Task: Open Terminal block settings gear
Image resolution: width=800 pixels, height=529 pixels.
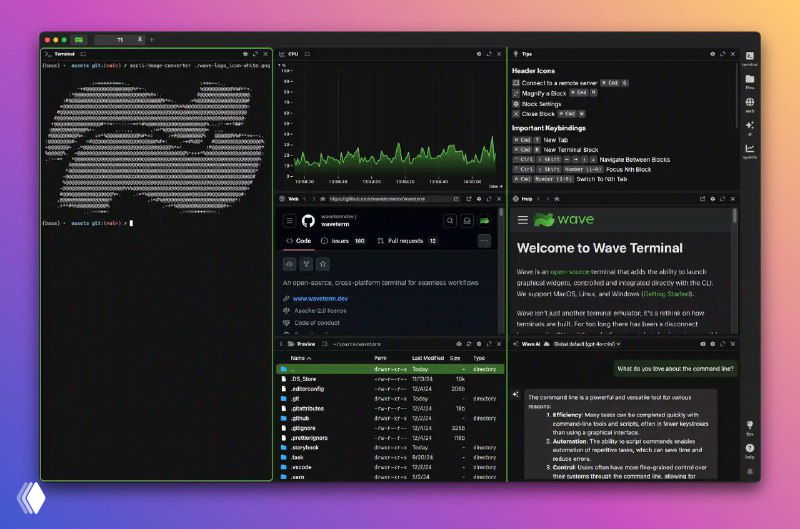Action: pyautogui.click(x=245, y=54)
